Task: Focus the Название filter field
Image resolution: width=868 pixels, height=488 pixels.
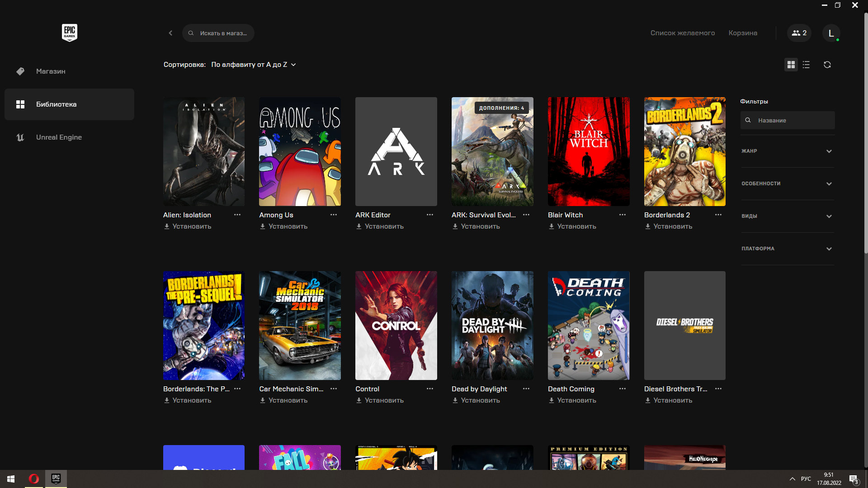Action: [x=788, y=120]
